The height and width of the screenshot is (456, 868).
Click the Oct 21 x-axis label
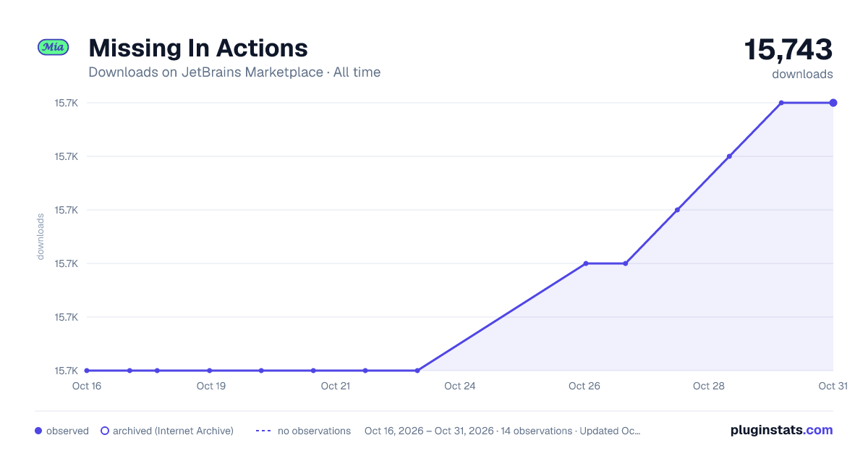pos(336,386)
